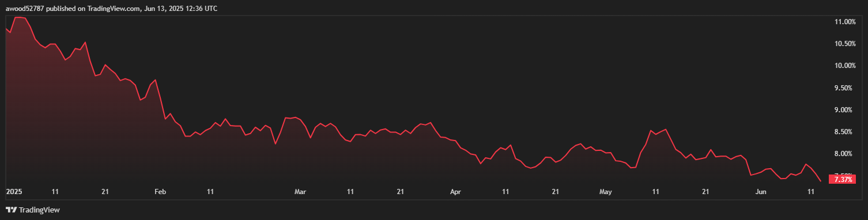Click the 10.00% price axis label
Screen dimensions: 868x220
(x=844, y=66)
